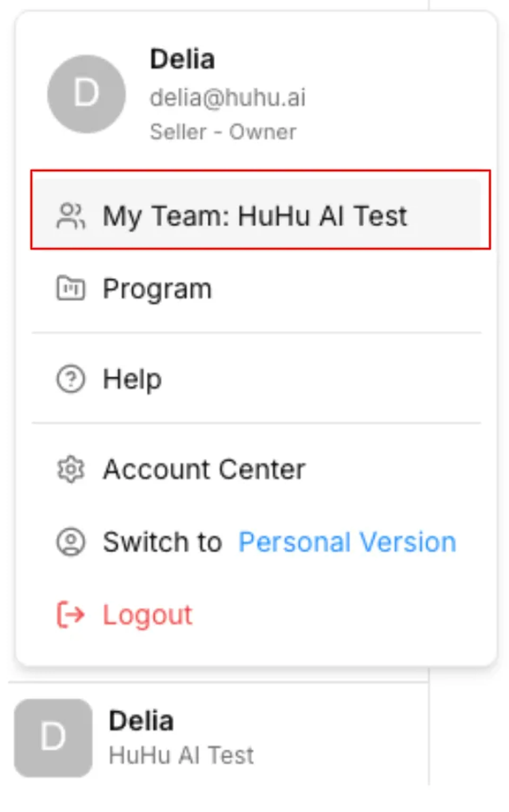Open the Help question mark icon

[x=71, y=379]
